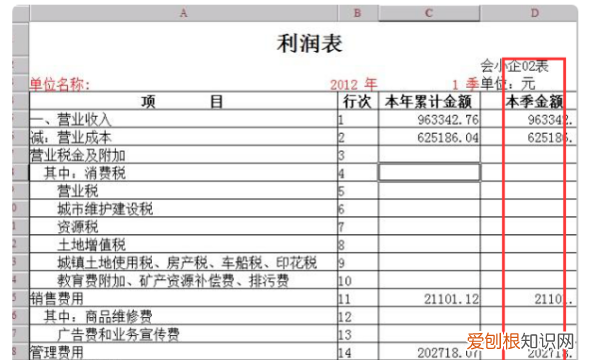Image resolution: width=600 pixels, height=360 pixels.
Task: Select column C header
Action: pyautogui.click(x=429, y=13)
